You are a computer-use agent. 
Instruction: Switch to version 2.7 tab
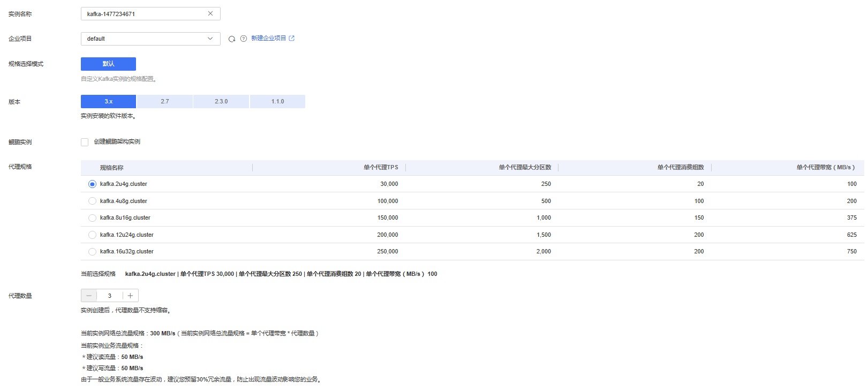click(165, 102)
